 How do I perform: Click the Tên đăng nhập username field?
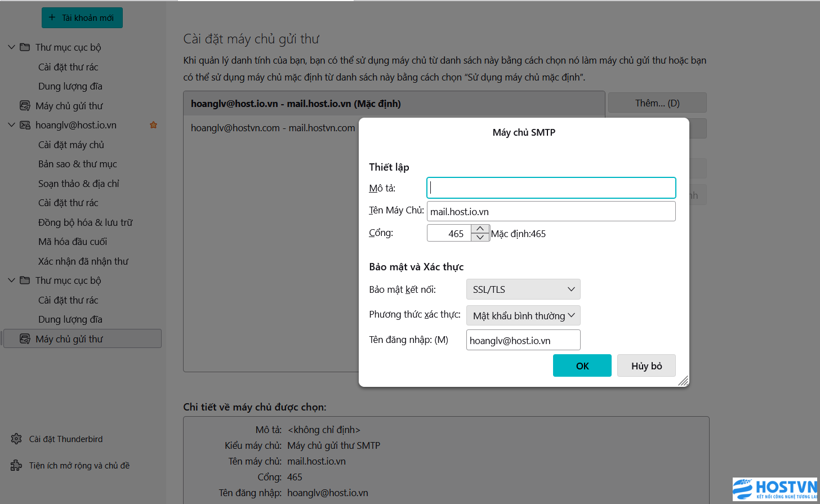(523, 341)
